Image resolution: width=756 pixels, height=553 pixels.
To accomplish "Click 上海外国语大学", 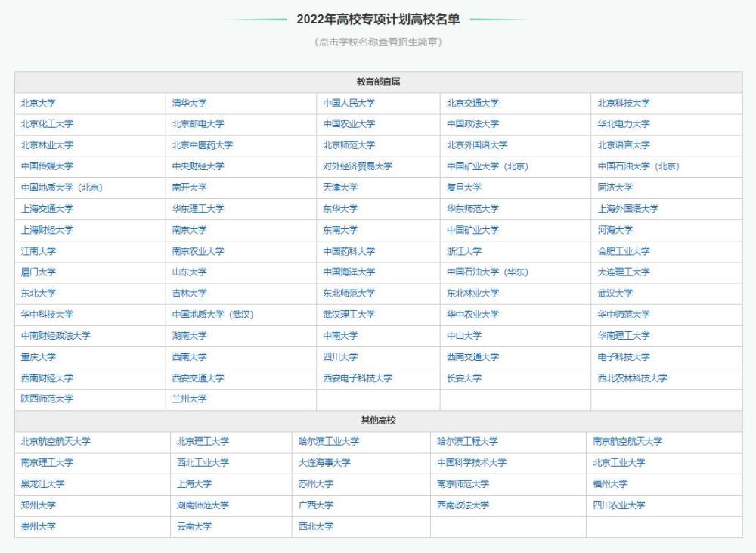I will pos(627,209).
